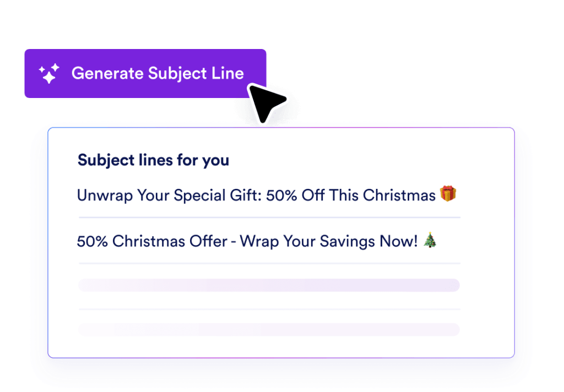Click the tiny star dot in the sparkle cluster
This screenshot has width=564, height=392.
pyautogui.click(x=42, y=69)
